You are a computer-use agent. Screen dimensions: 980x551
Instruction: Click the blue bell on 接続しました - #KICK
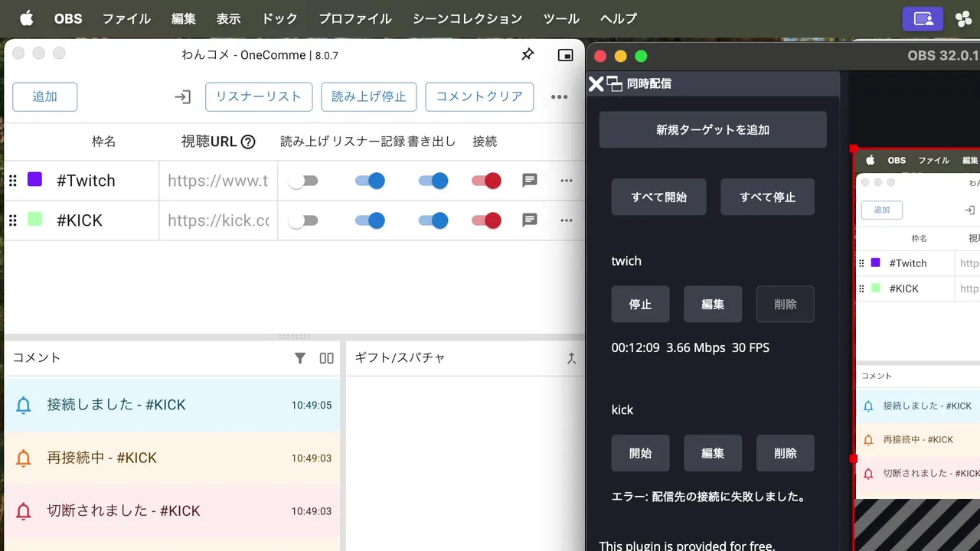24,406
